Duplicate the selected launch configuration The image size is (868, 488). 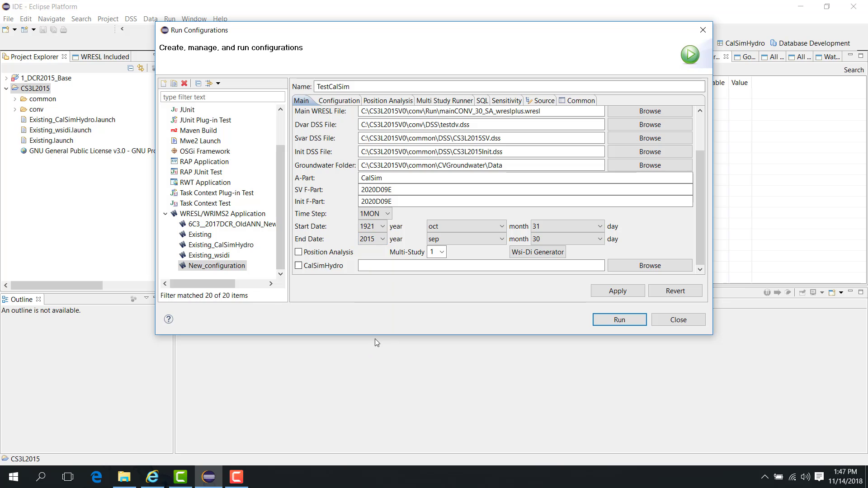pos(174,83)
